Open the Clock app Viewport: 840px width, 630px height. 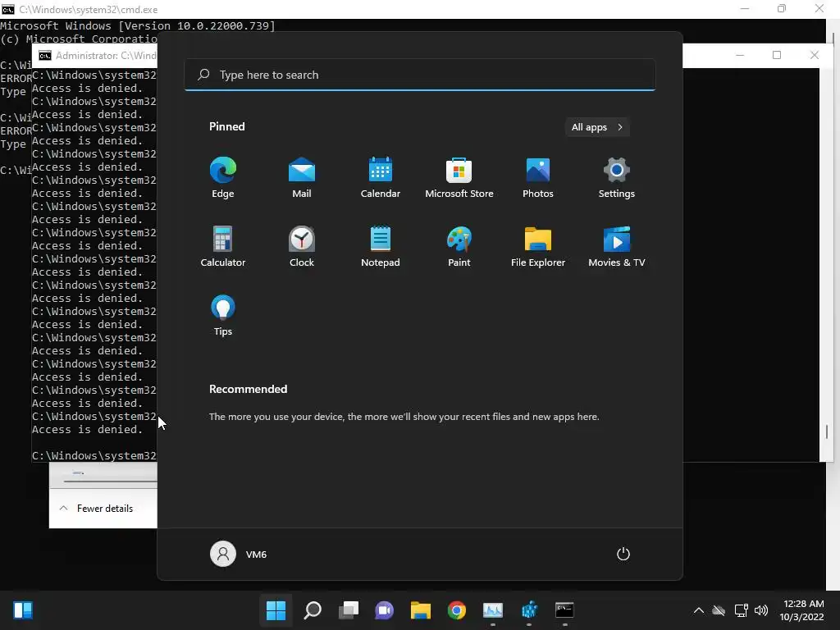pyautogui.click(x=302, y=246)
